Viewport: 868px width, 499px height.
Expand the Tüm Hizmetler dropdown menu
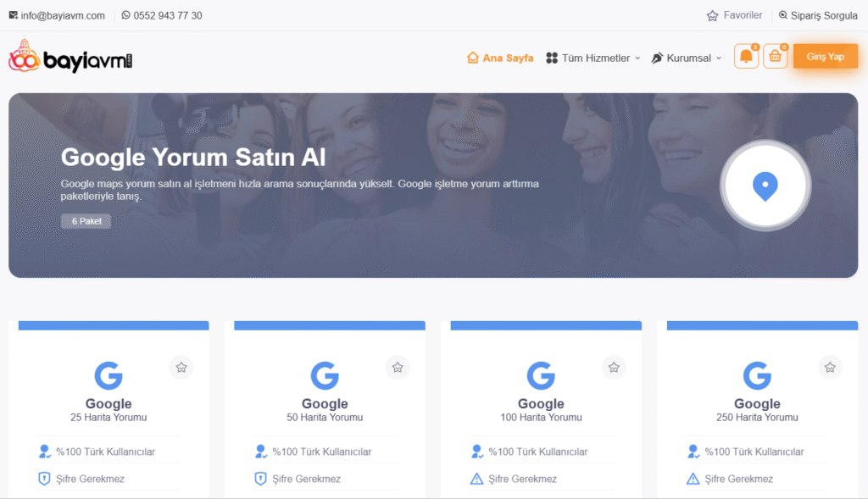pyautogui.click(x=593, y=58)
